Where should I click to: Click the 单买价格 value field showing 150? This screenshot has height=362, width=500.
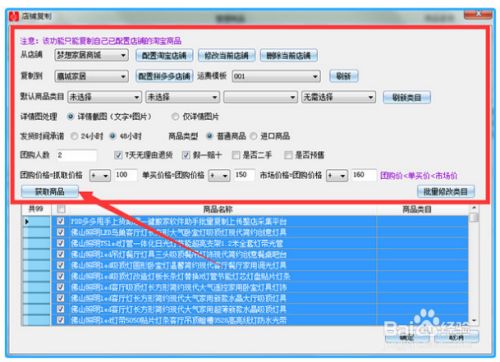(245, 175)
